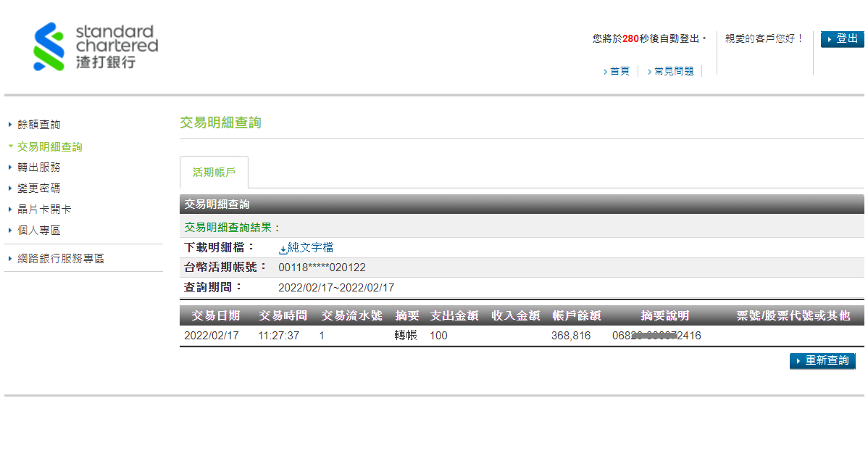Click the time cell 11:27:37

pos(278,336)
